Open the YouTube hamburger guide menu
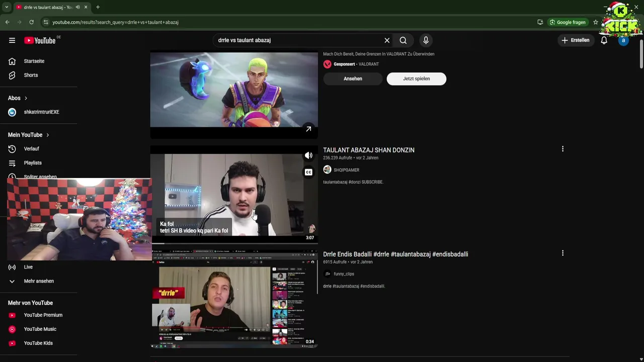Viewport: 644px width, 362px height. coord(12,40)
